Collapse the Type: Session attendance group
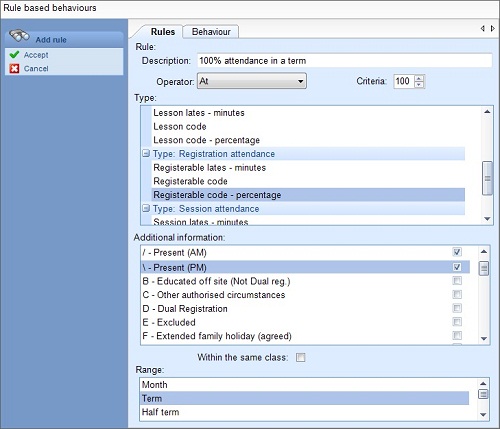 (146, 208)
